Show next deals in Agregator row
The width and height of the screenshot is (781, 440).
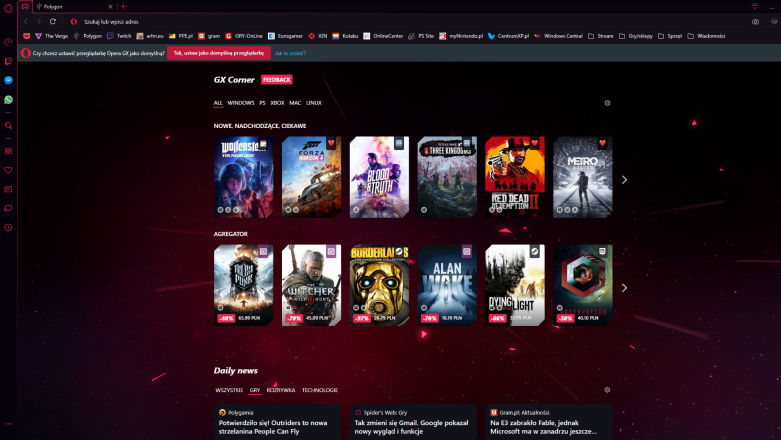[624, 288]
